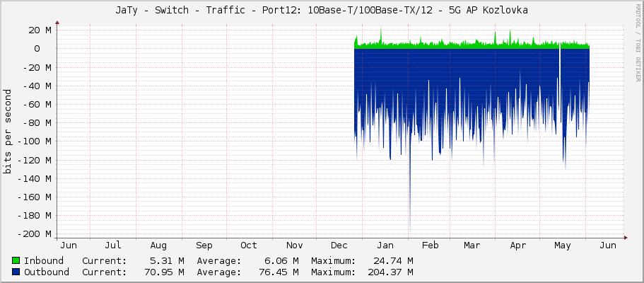Click the Outbound maximum value 204.37 M

point(390,272)
